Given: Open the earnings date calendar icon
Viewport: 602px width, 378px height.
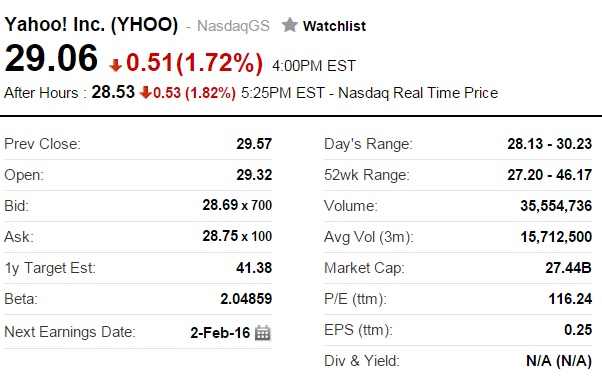Looking at the screenshot, I should tap(263, 333).
